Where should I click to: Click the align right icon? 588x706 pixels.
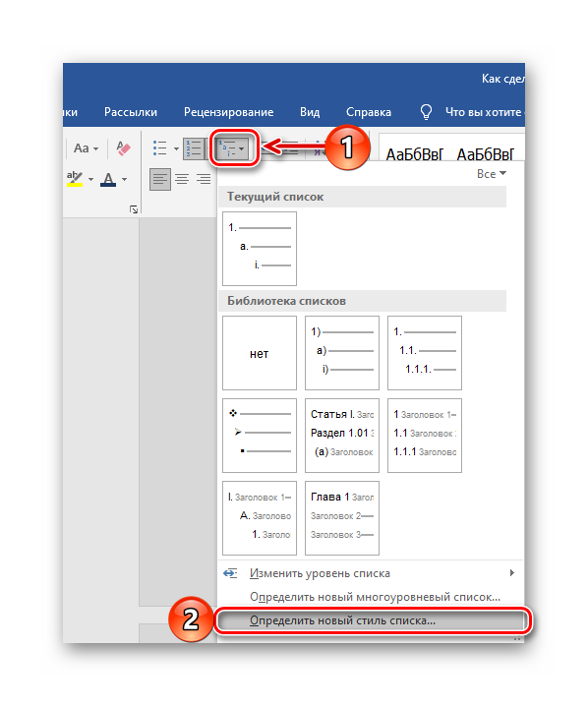point(204,179)
